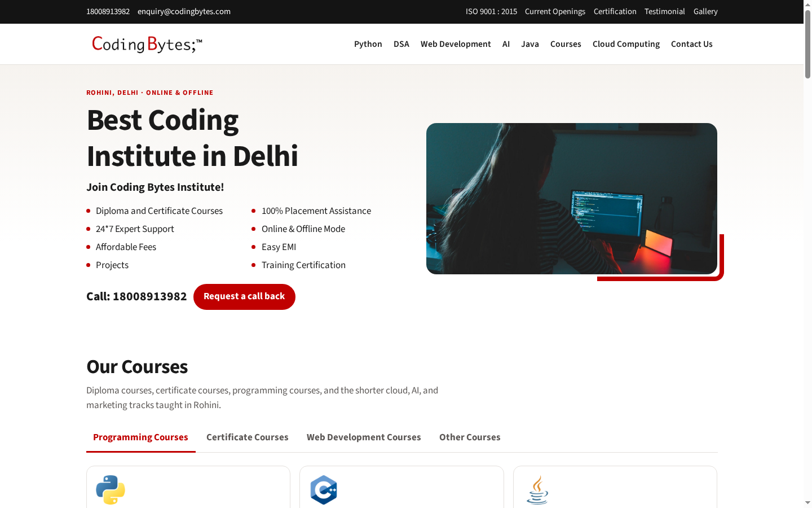Open the ISO 9001 : 2015 link

click(x=491, y=12)
